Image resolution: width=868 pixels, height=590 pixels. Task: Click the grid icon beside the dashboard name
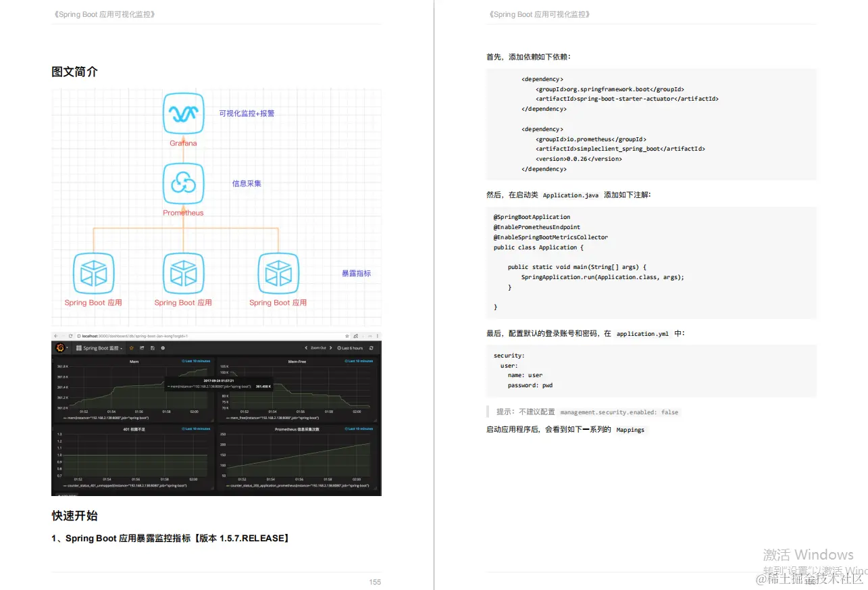point(78,348)
